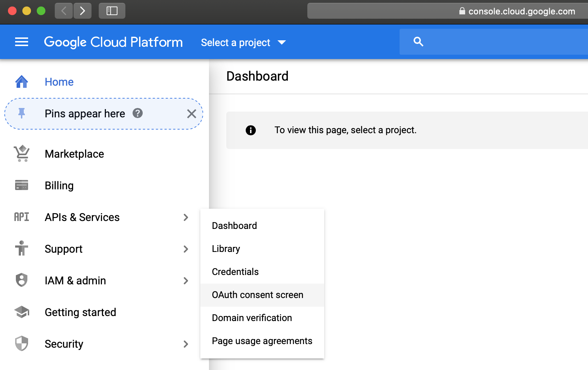Click the macOS yellow minimize button
588x370 pixels.
[27, 11]
